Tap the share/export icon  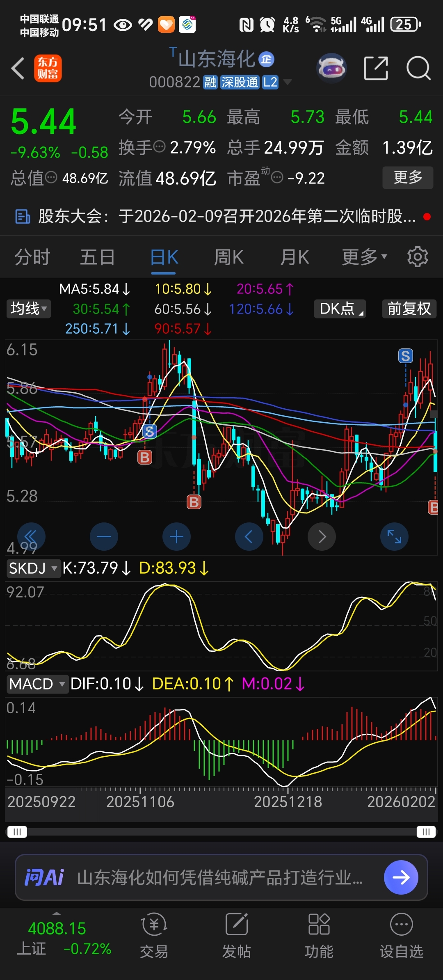tap(376, 68)
